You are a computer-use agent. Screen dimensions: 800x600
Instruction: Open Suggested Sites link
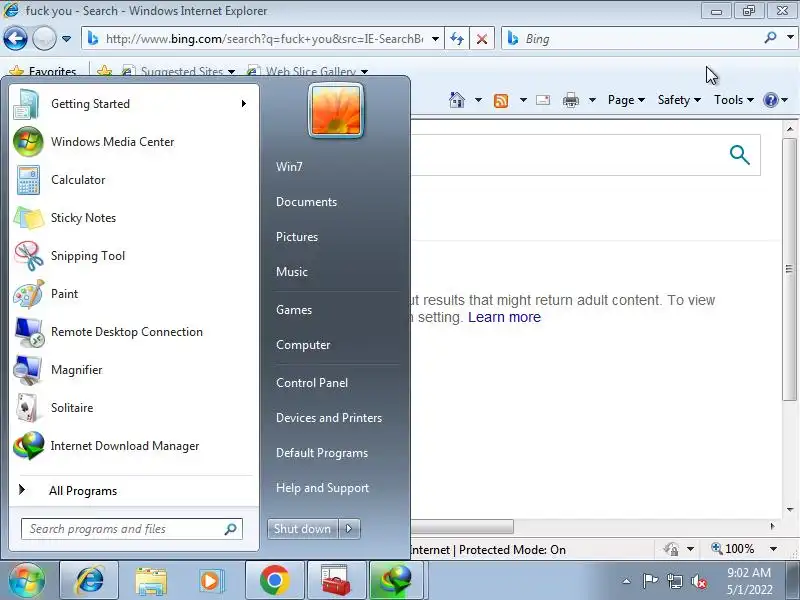coord(178,71)
